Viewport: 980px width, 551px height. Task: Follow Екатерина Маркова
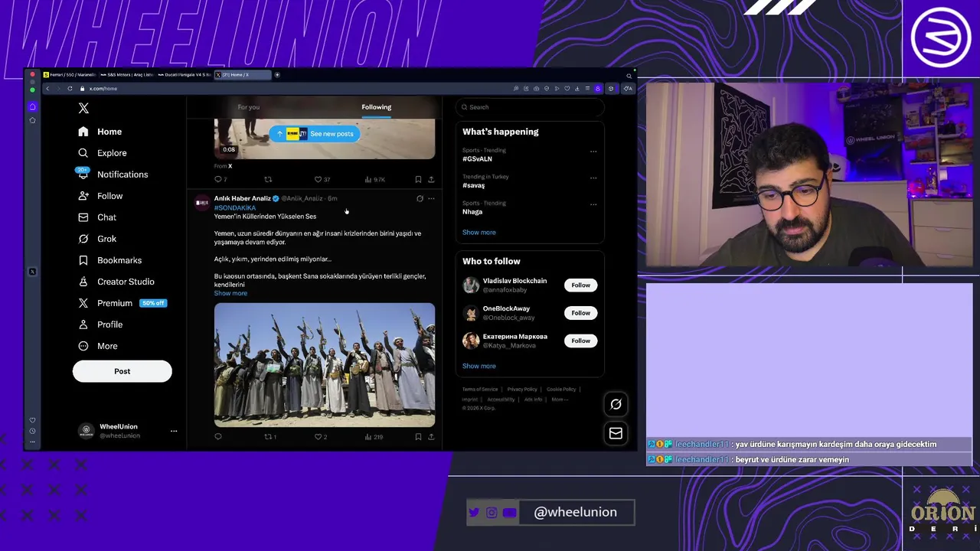click(581, 341)
